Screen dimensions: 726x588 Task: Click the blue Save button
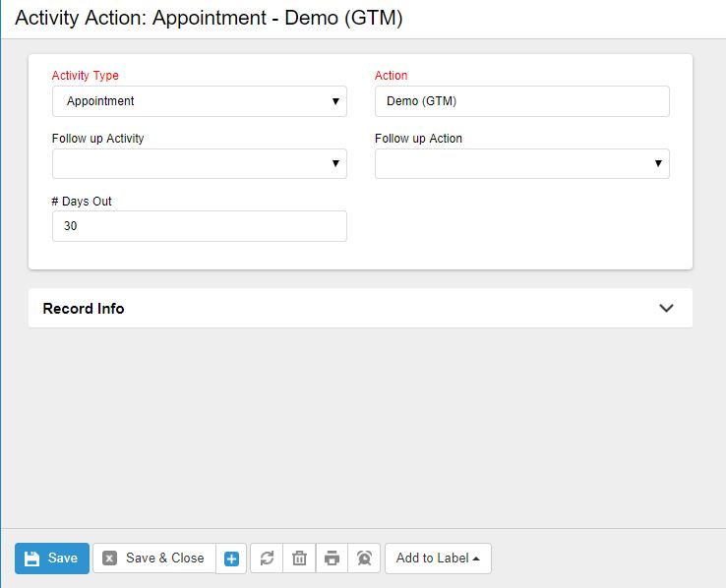click(52, 559)
